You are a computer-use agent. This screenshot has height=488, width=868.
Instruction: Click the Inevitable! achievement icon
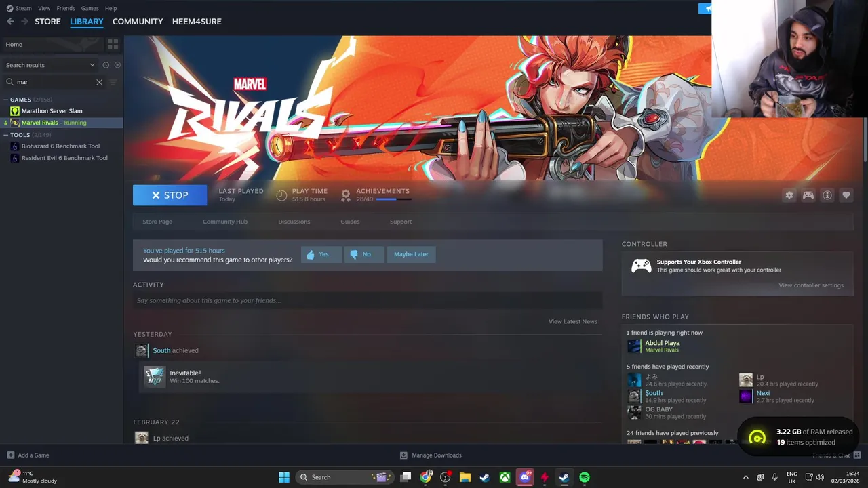click(155, 376)
